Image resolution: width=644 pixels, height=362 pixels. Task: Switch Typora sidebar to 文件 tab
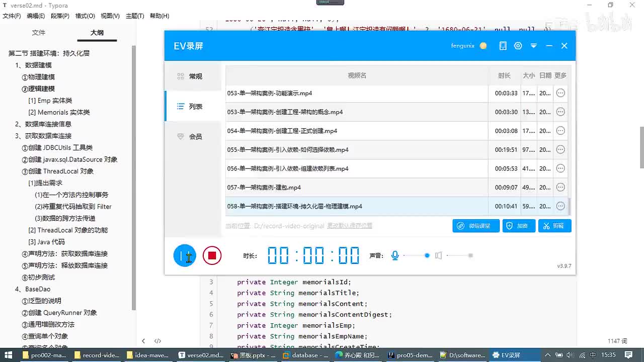click(x=39, y=33)
